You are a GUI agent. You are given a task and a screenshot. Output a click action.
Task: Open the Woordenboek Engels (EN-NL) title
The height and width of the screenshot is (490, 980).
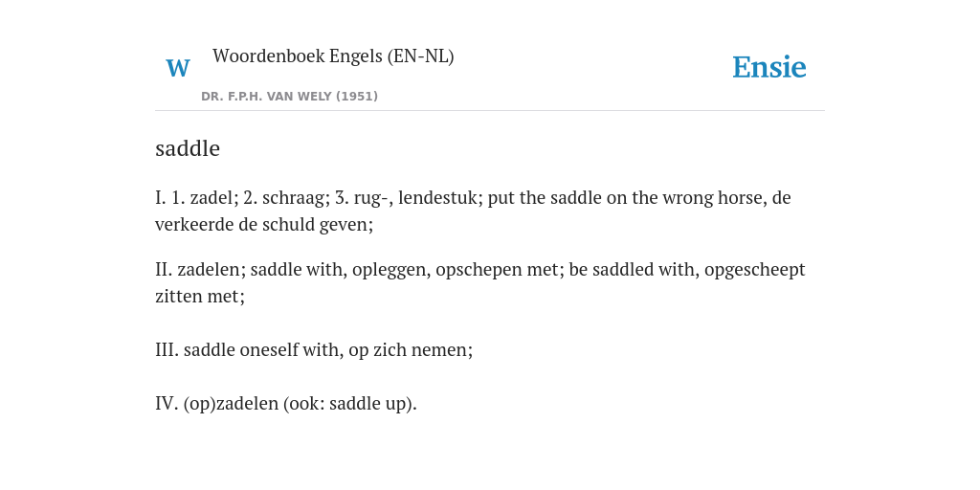(x=333, y=56)
